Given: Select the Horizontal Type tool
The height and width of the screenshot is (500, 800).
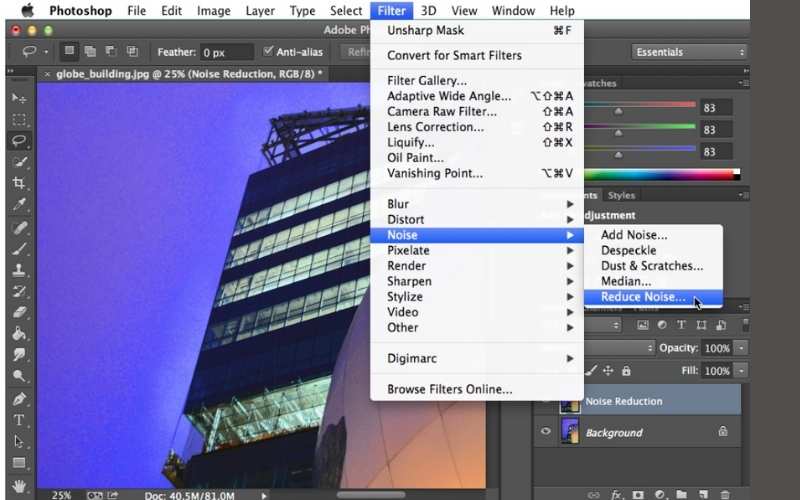Looking at the screenshot, I should (19, 420).
